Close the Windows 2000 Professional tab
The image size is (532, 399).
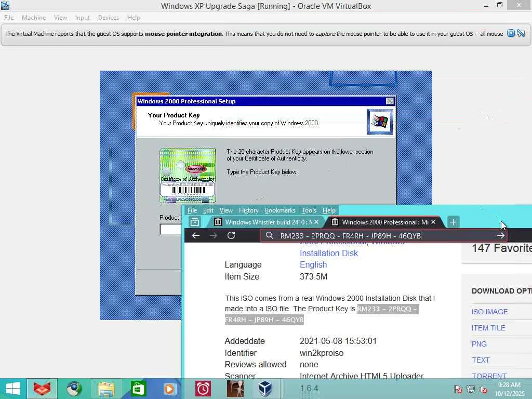click(433, 222)
